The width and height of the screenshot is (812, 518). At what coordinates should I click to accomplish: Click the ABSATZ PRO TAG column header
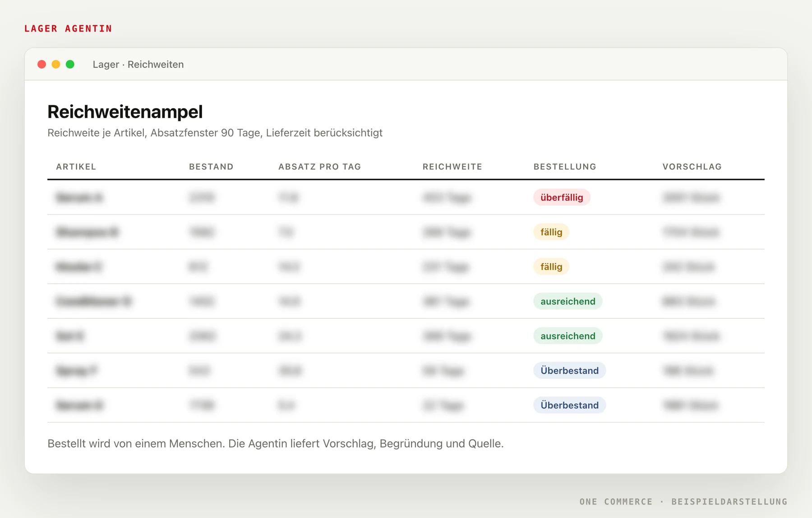click(x=320, y=167)
